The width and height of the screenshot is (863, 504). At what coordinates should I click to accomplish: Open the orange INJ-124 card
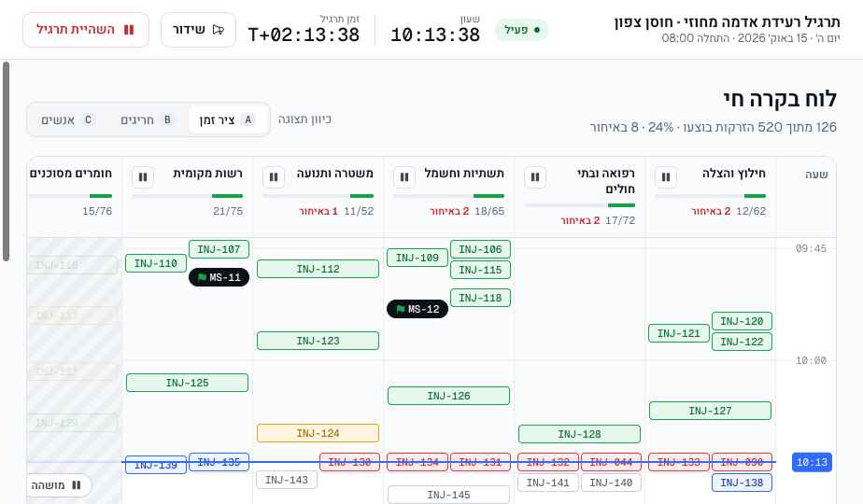pos(318,433)
